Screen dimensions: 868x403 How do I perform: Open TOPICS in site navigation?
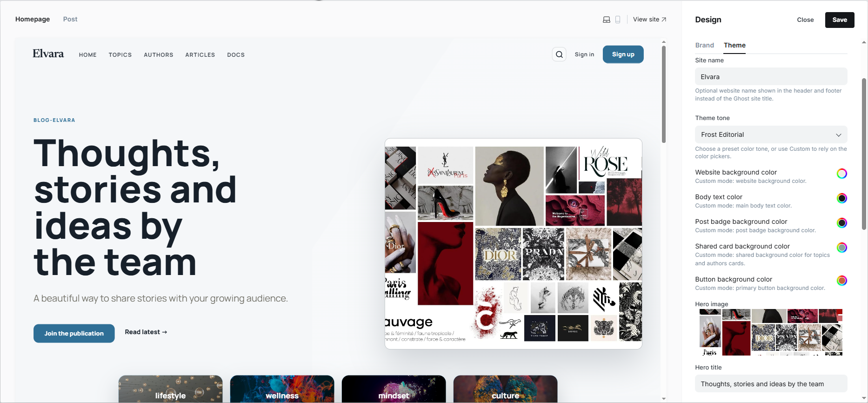coord(120,55)
